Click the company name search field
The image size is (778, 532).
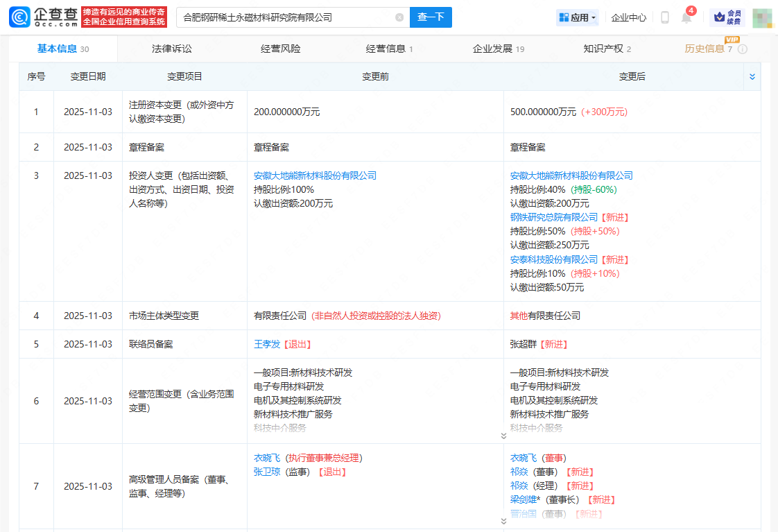[x=284, y=17]
